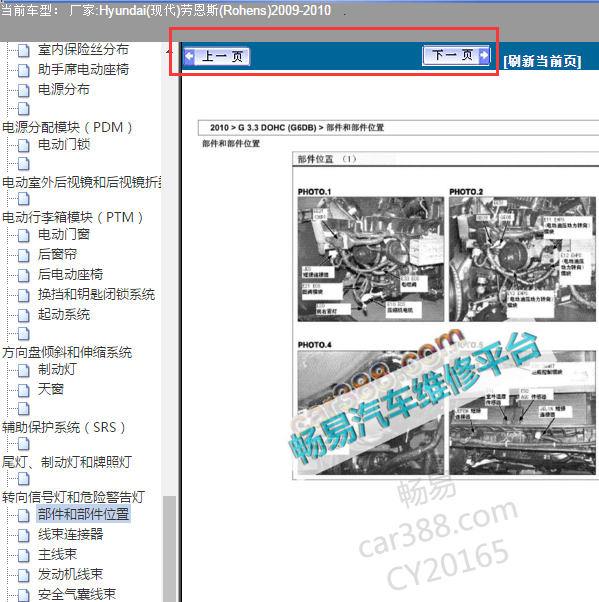Open 线束连接器 tree item
The image size is (599, 602).
[x=70, y=534]
